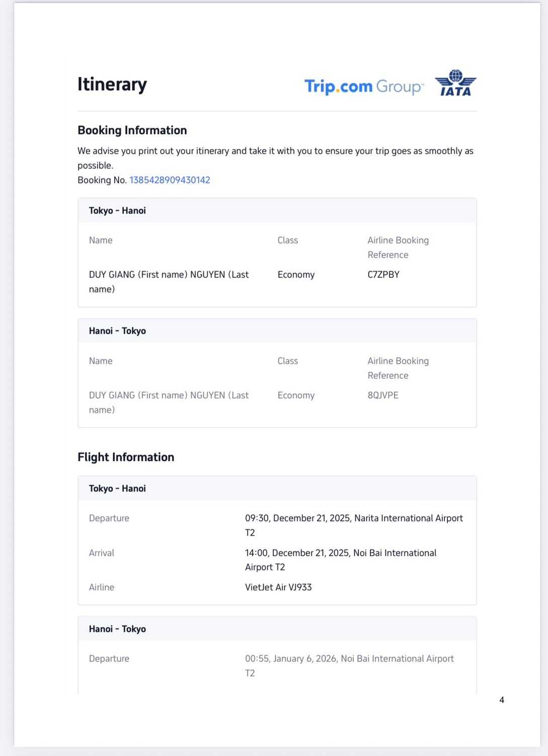The height and width of the screenshot is (756, 548).
Task: Click the Economy class under Tokyo - Hanoi booking
Action: (x=296, y=275)
